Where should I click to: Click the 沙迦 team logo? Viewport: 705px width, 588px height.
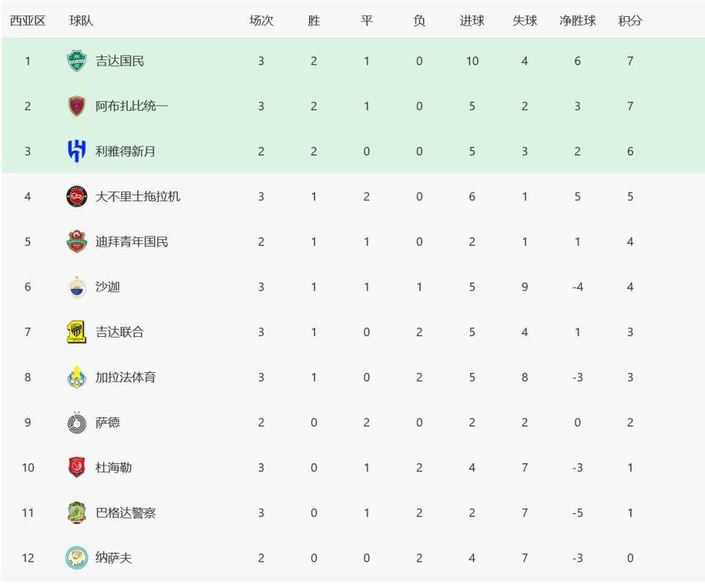pos(76,287)
